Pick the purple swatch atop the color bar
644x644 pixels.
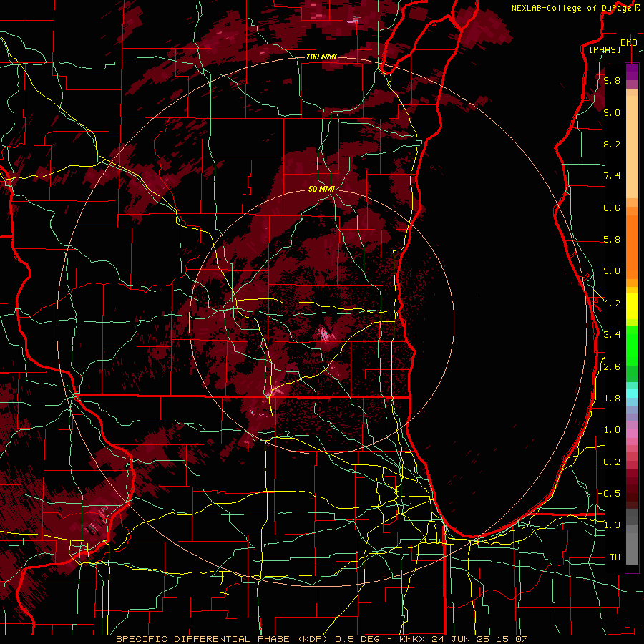632,71
